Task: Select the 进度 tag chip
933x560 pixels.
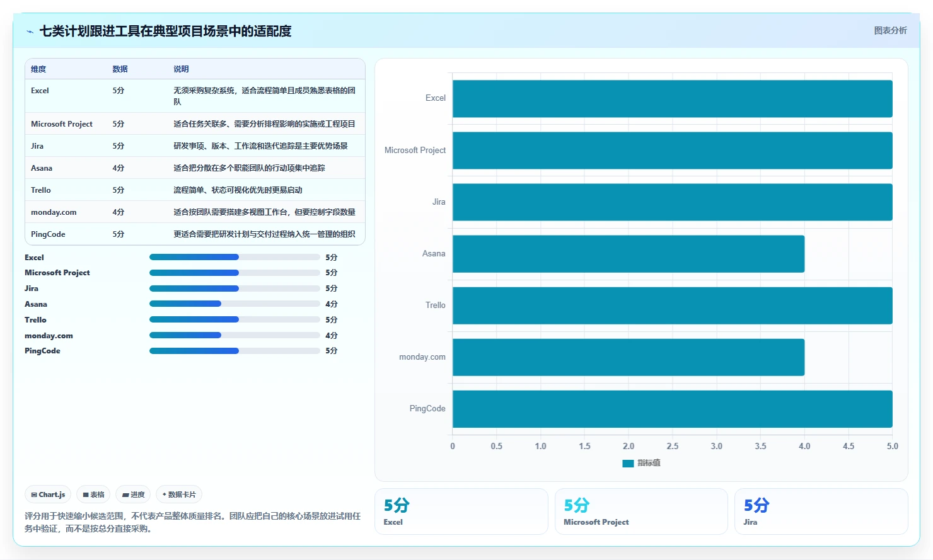Action: (x=133, y=494)
